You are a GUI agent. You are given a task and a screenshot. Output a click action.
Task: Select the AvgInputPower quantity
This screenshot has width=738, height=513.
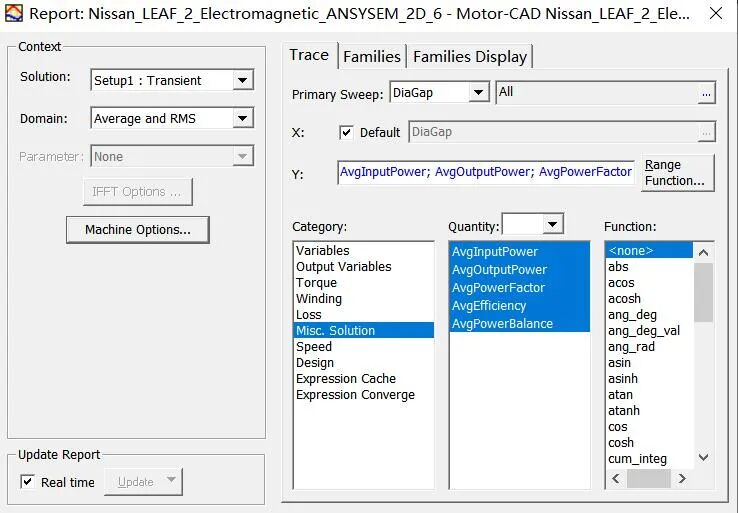[519, 251]
